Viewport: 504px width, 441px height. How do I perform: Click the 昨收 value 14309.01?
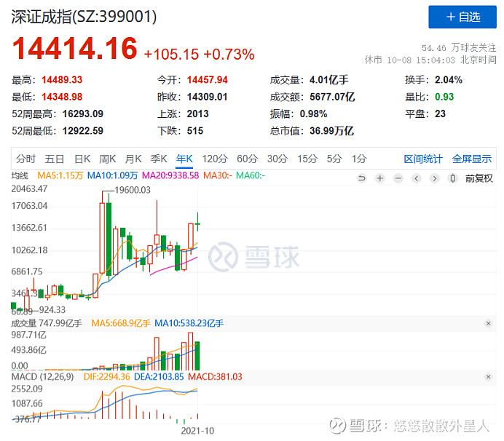(207, 97)
